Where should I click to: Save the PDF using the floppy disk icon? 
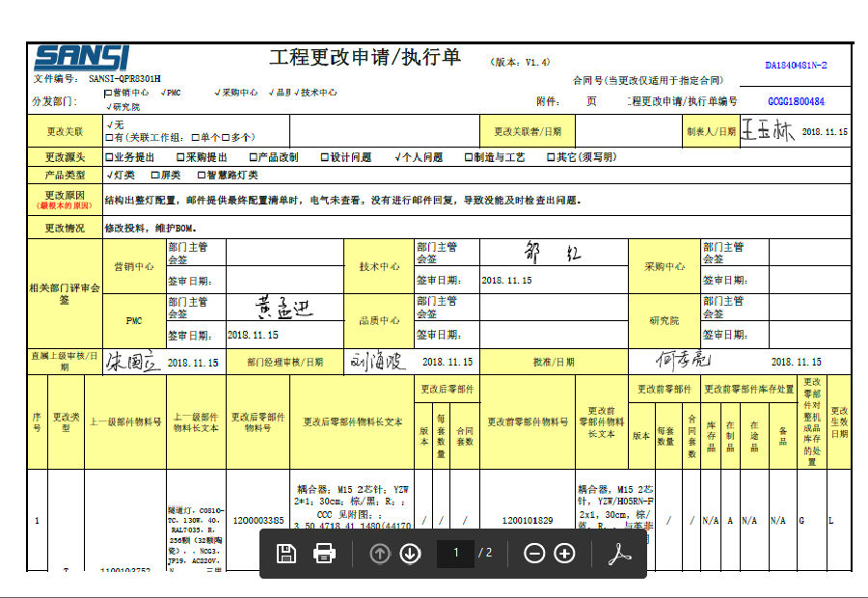pyautogui.click(x=286, y=554)
